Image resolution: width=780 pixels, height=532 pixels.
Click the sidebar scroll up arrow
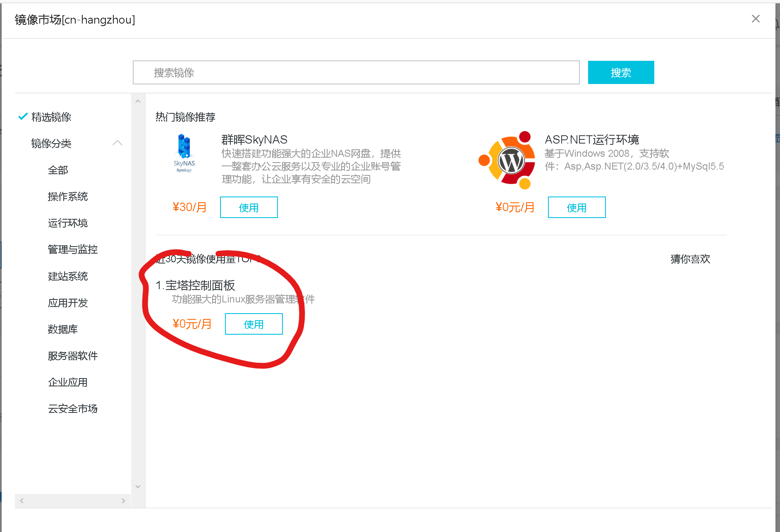coord(138,101)
